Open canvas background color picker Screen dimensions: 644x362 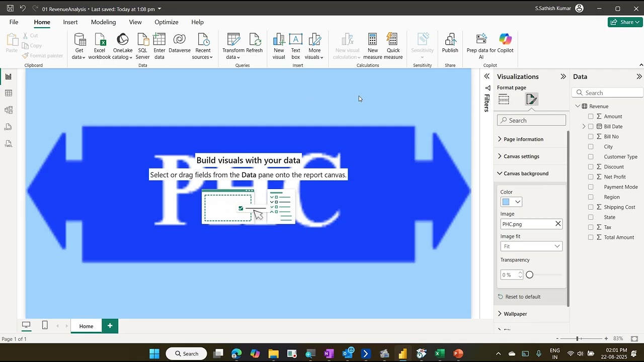pyautogui.click(x=511, y=202)
